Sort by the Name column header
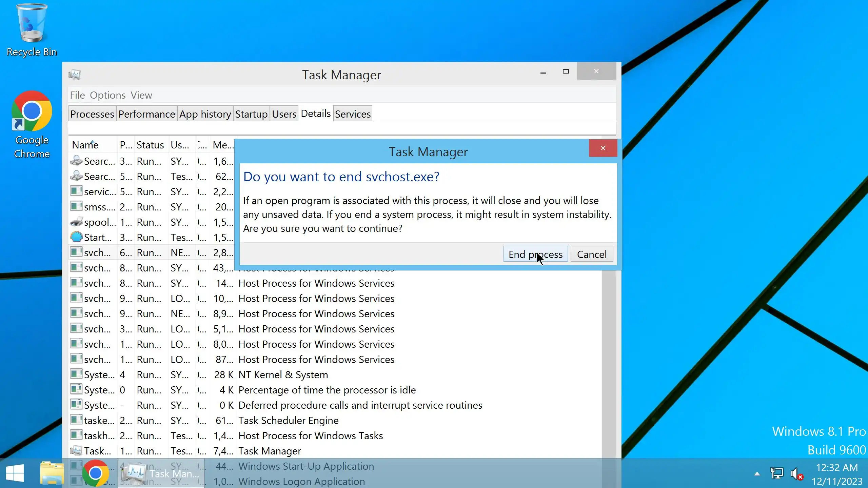 click(x=85, y=145)
